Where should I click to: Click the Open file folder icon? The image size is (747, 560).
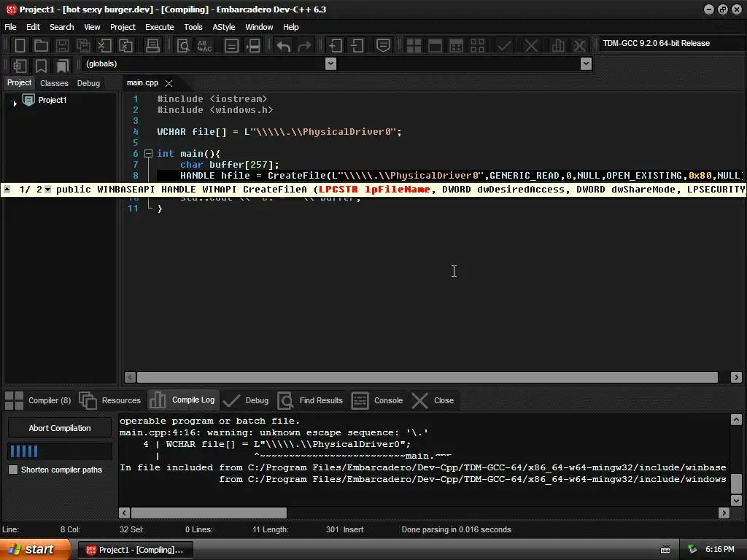41,46
